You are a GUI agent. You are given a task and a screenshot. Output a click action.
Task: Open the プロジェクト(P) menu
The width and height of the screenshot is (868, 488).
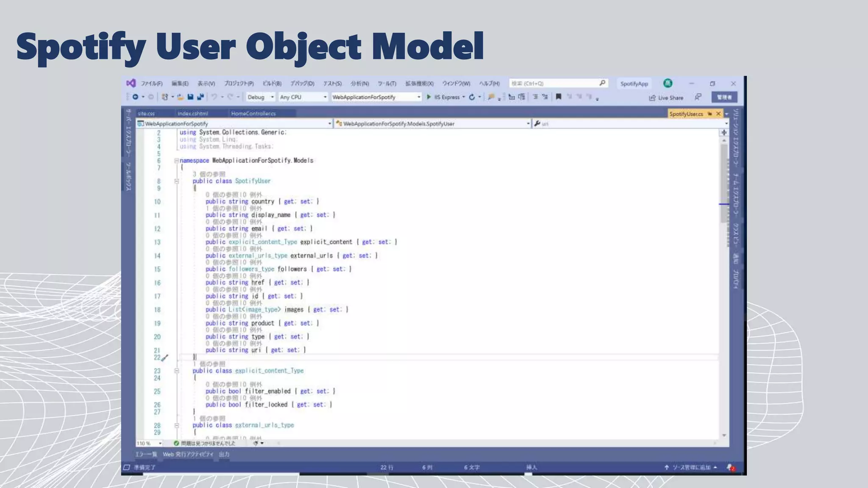239,83
